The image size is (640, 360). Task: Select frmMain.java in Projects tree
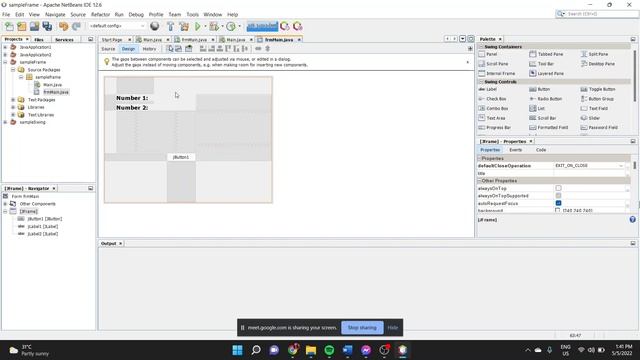[56, 92]
